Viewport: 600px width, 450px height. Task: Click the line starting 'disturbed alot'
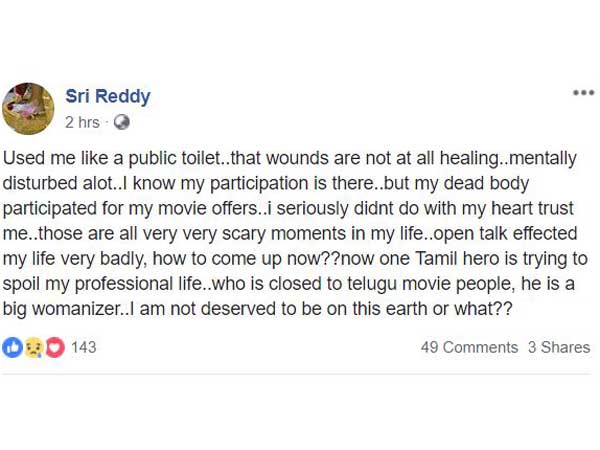tap(266, 183)
